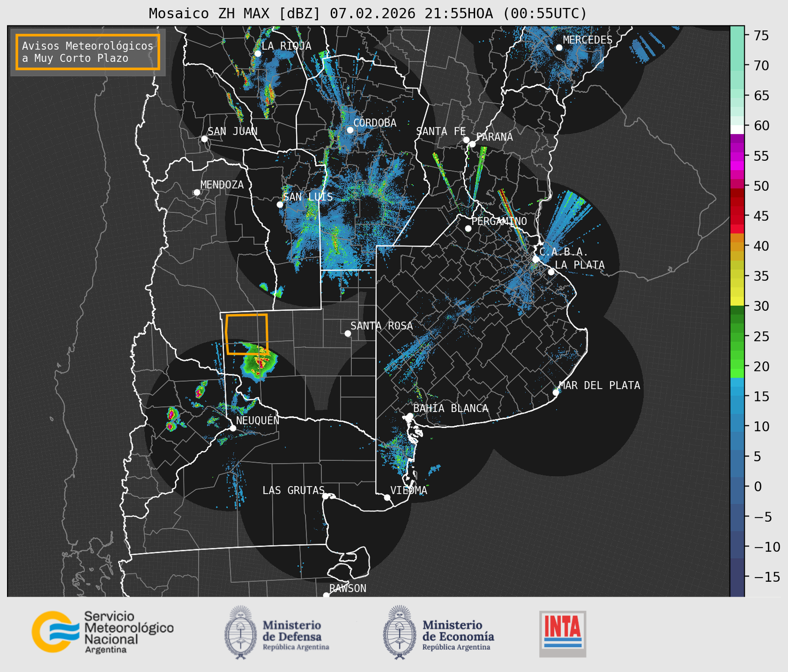This screenshot has width=788, height=672.
Task: Click the Córdoba city marker dot
Action: 350,130
